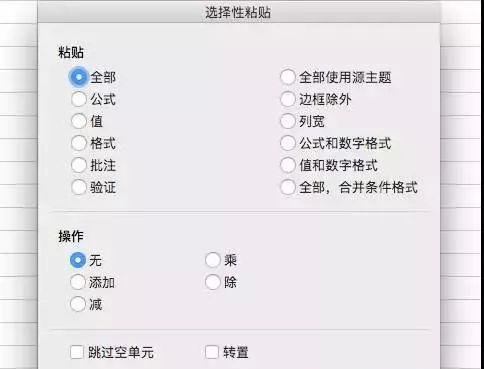484x369 pixels.
Task: Select the 无 operation radio button
Action: 78,260
